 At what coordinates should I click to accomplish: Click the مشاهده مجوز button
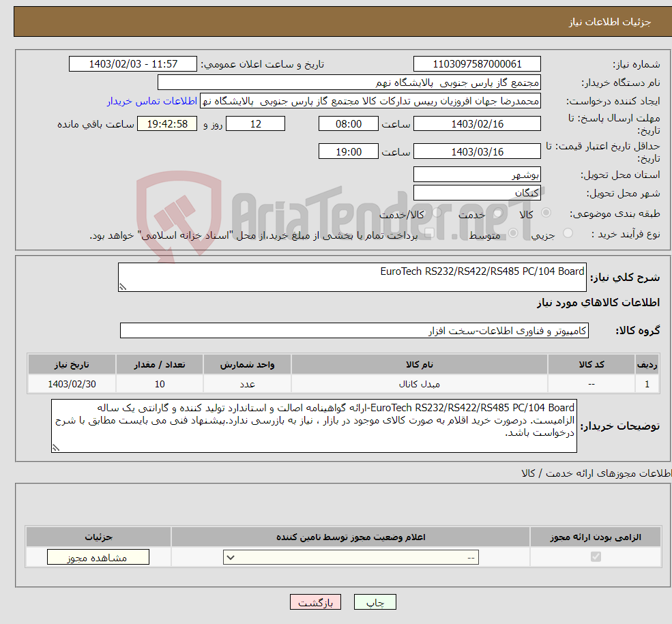point(98,557)
